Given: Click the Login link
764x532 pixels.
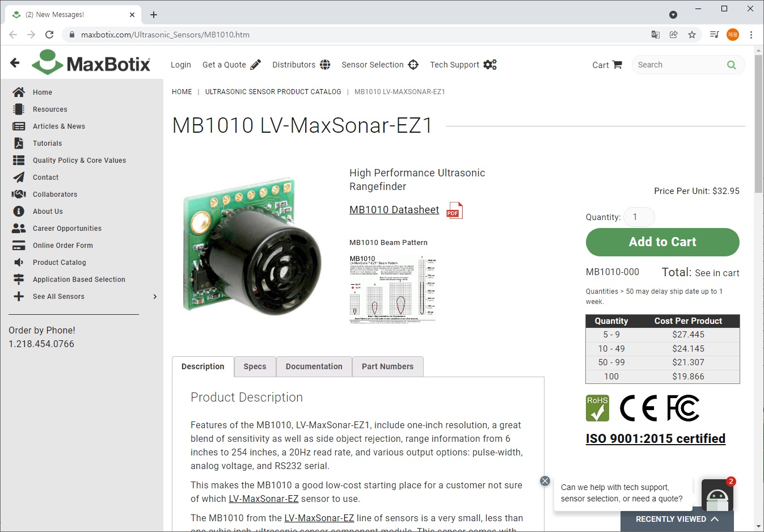Looking at the screenshot, I should tap(181, 65).
